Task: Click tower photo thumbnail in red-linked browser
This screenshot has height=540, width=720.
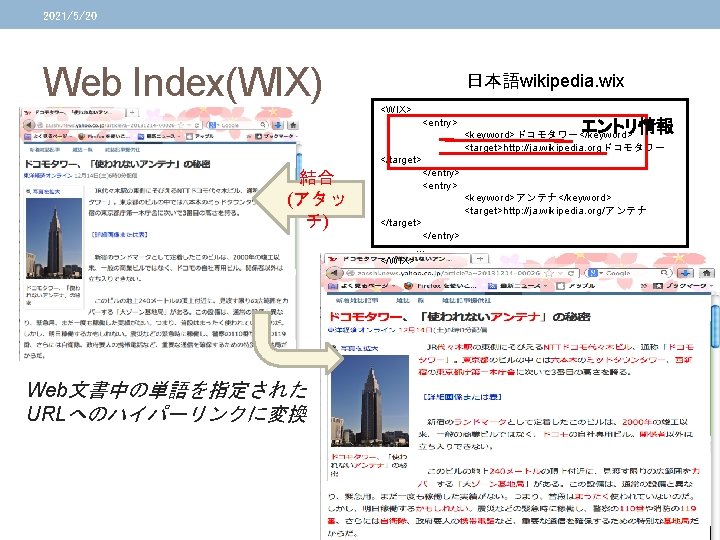Action: 370,401
